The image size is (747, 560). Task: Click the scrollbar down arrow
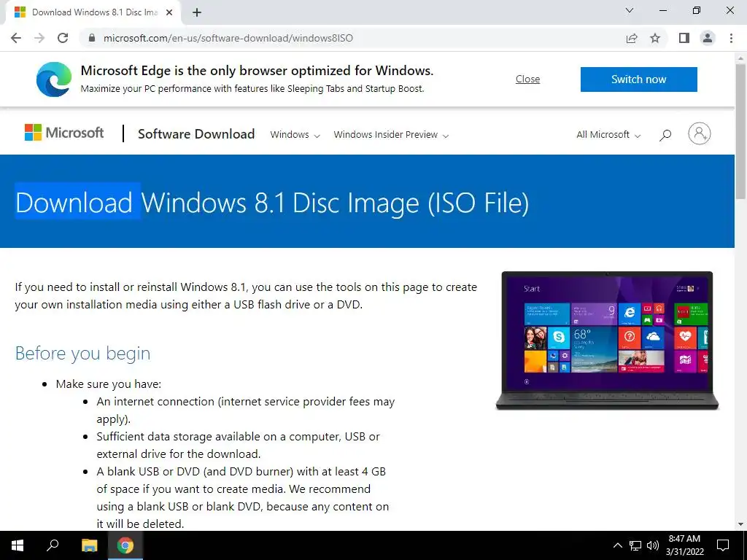click(740, 524)
